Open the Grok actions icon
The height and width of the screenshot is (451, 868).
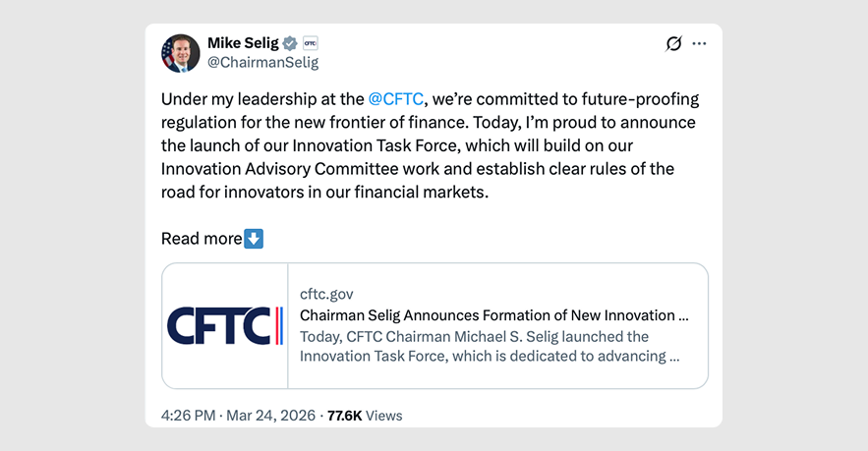click(x=673, y=44)
